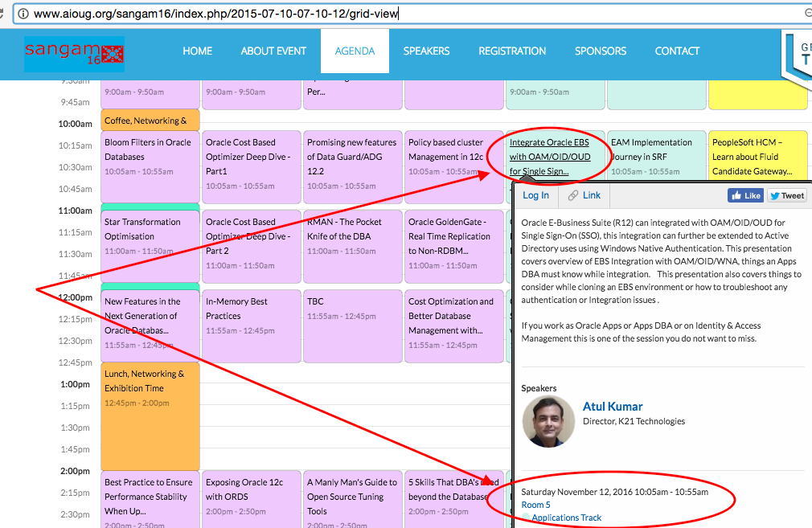Open Star Transformation Optimisation session

pos(150,247)
